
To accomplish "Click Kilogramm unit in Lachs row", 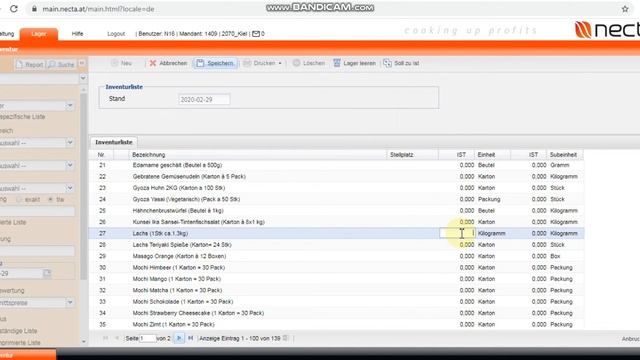I will click(x=491, y=233).
